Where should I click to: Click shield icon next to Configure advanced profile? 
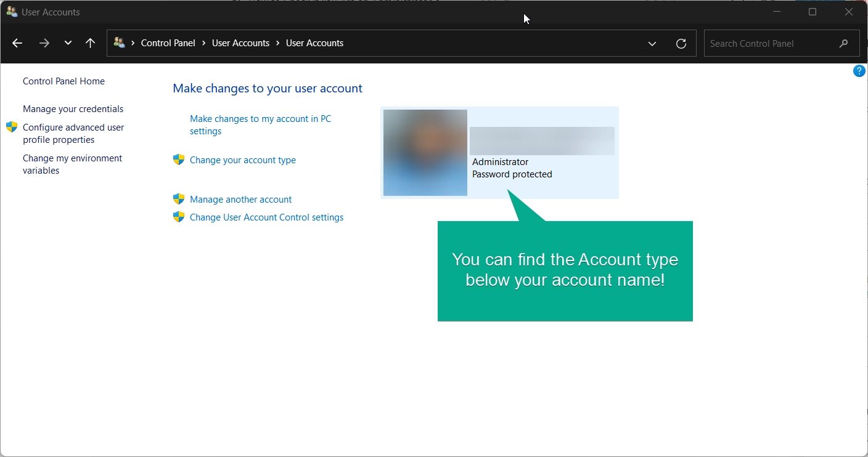[x=12, y=127]
